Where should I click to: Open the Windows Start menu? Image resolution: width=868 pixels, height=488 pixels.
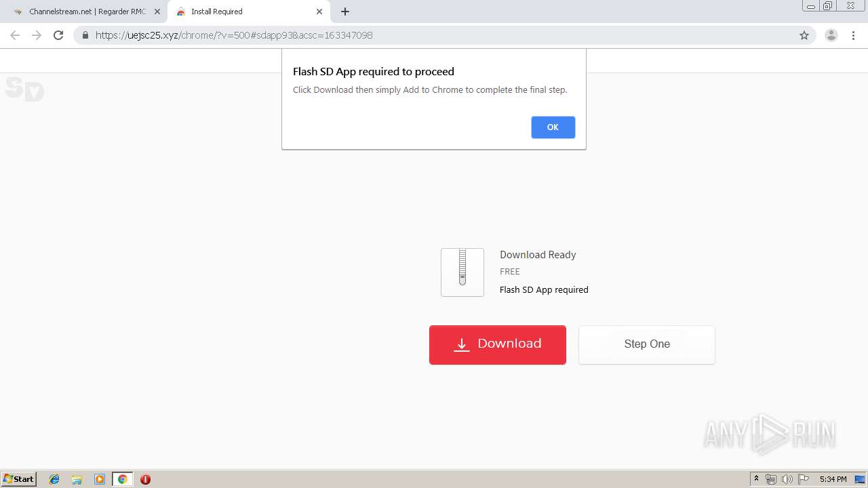tap(19, 479)
